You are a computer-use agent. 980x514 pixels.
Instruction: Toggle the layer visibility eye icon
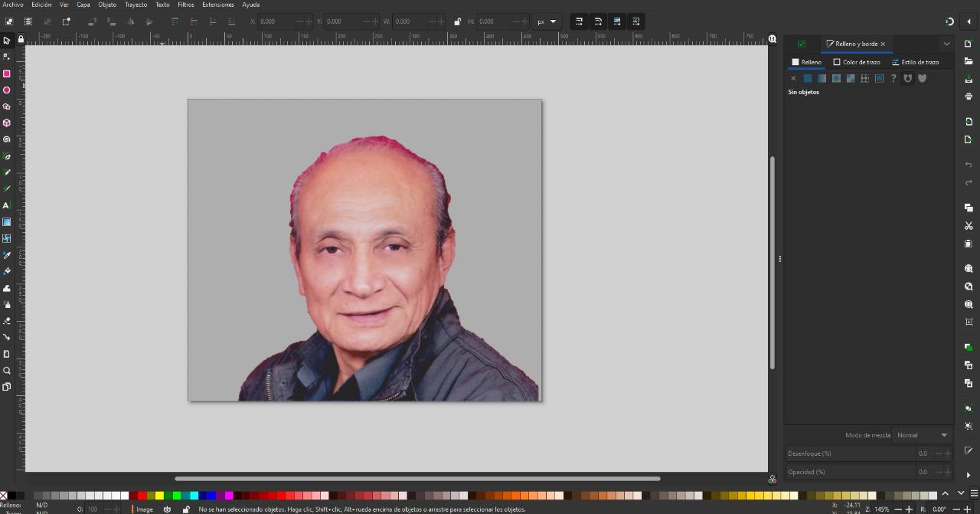[x=167, y=509]
